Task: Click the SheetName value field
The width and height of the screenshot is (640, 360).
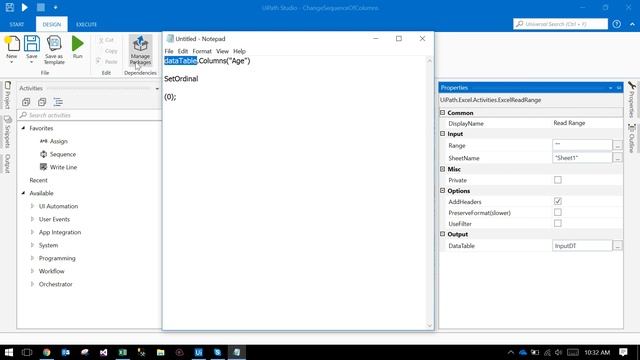Action: [582, 158]
